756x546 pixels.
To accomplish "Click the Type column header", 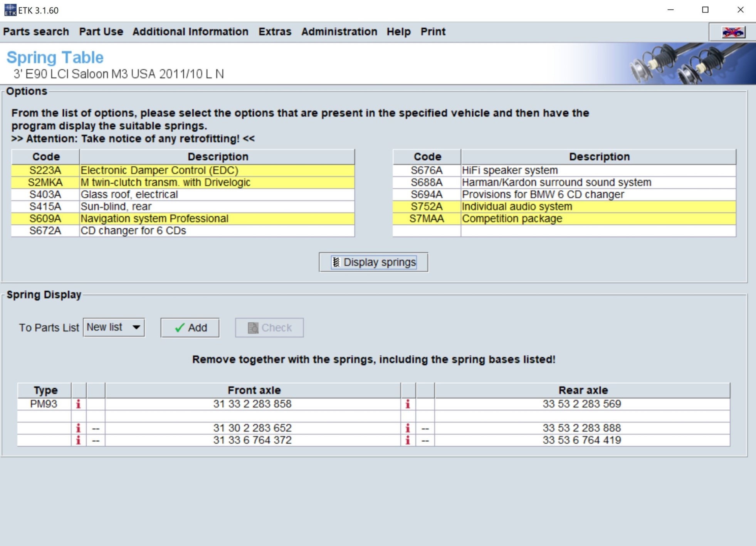I will pyautogui.click(x=45, y=390).
